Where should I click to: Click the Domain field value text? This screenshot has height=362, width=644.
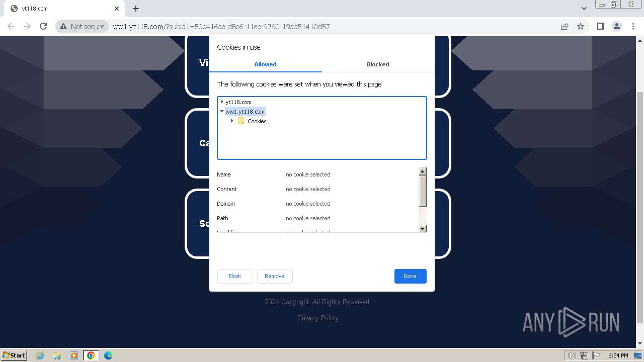[x=308, y=204]
